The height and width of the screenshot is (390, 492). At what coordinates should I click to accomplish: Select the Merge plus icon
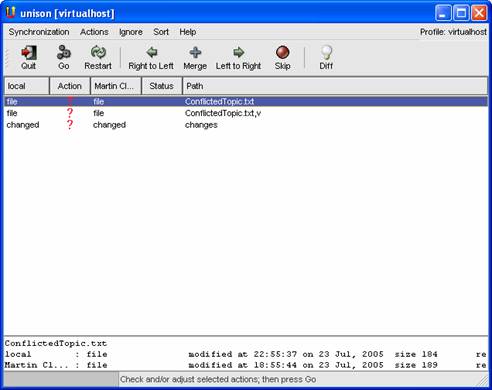click(195, 52)
